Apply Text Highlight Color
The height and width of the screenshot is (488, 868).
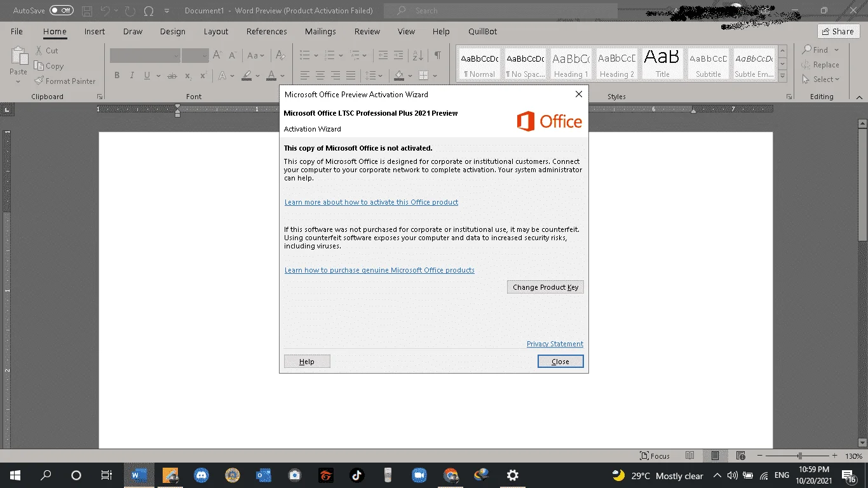pyautogui.click(x=246, y=76)
